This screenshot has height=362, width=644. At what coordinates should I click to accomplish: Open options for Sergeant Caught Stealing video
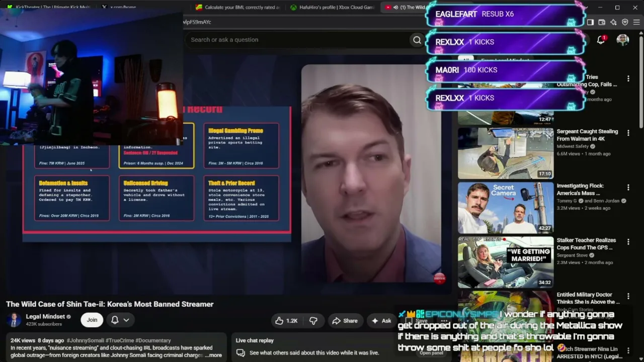pyautogui.click(x=628, y=133)
